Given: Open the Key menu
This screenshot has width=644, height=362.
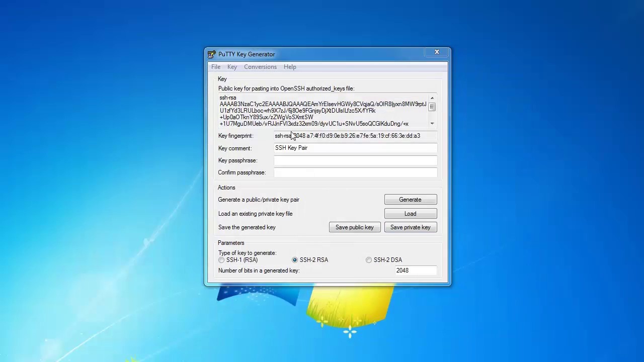Looking at the screenshot, I should pos(232,67).
